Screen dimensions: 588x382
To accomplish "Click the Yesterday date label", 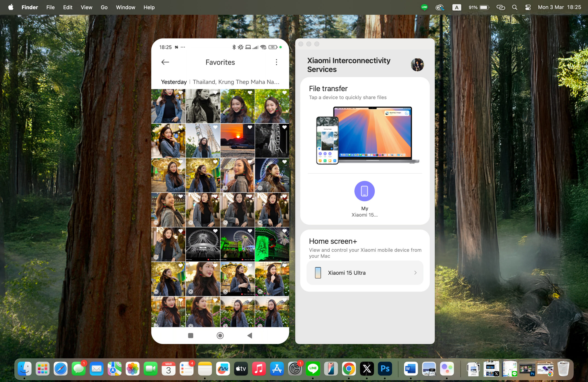I will [174, 82].
